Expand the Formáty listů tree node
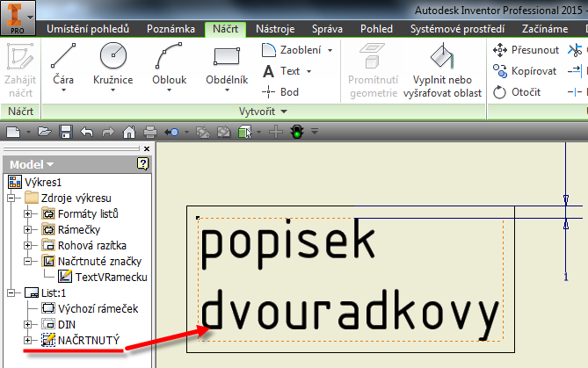This screenshot has height=368, width=588. point(27,213)
